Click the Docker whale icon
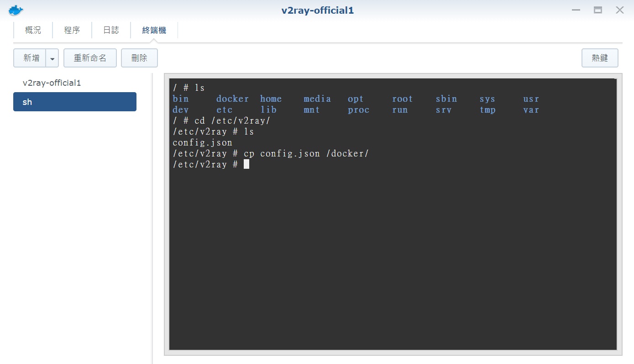 (16, 10)
